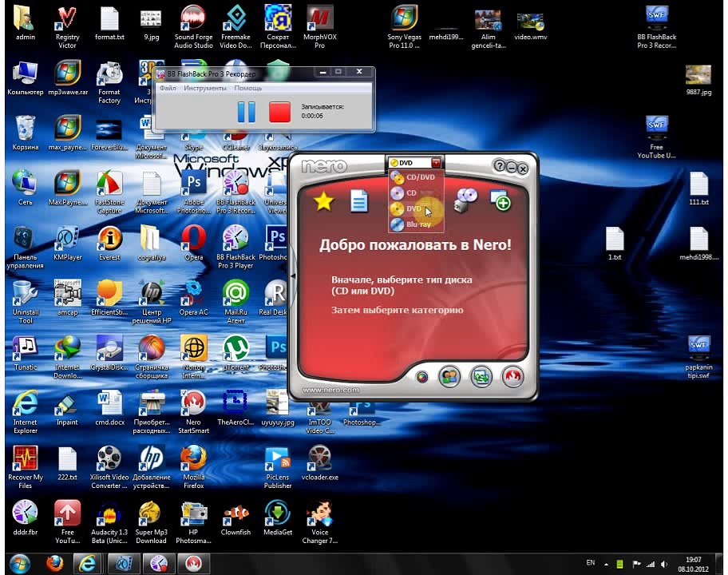The width and height of the screenshot is (728, 575).
Task: Click the yellow star Favorites icon in Nero
Action: (323, 201)
